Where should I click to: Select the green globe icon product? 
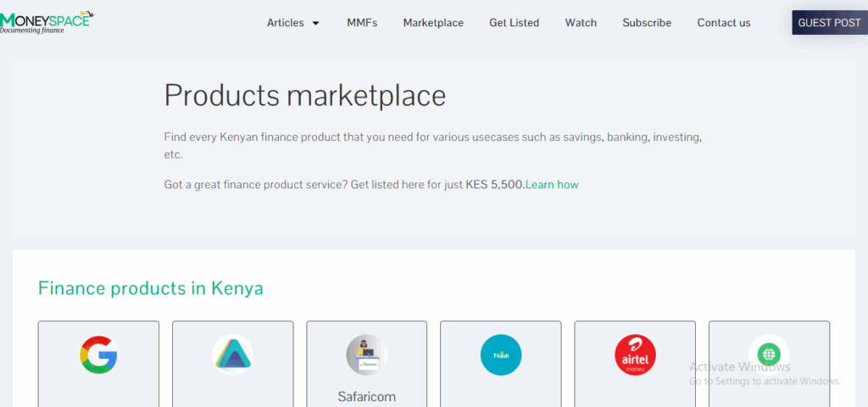pos(769,354)
